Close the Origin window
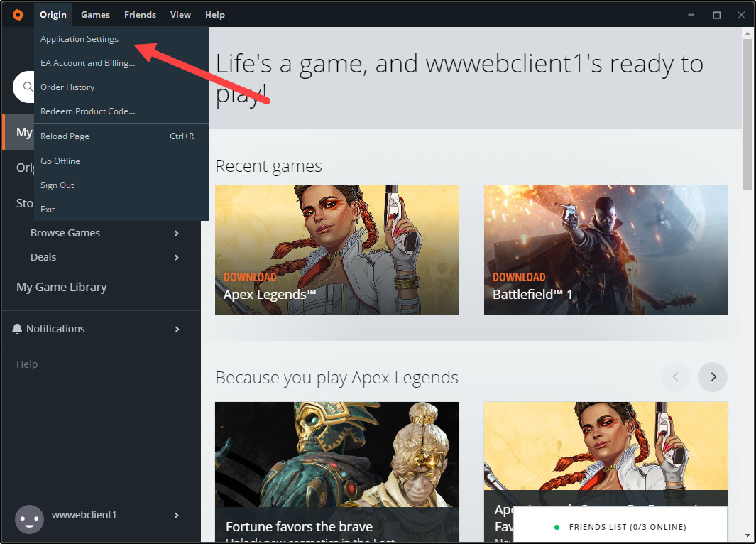The width and height of the screenshot is (756, 544). click(x=741, y=15)
